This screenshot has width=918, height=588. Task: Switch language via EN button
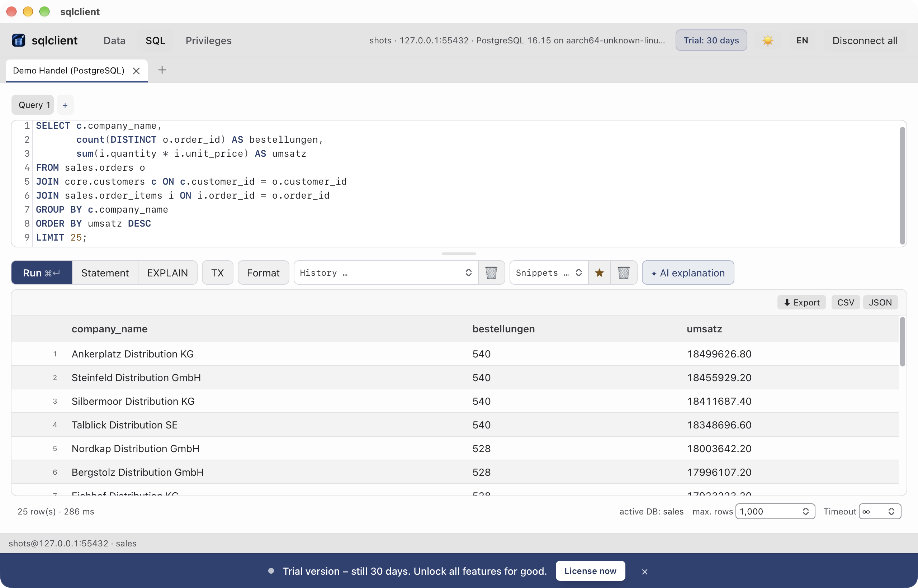tap(802, 41)
